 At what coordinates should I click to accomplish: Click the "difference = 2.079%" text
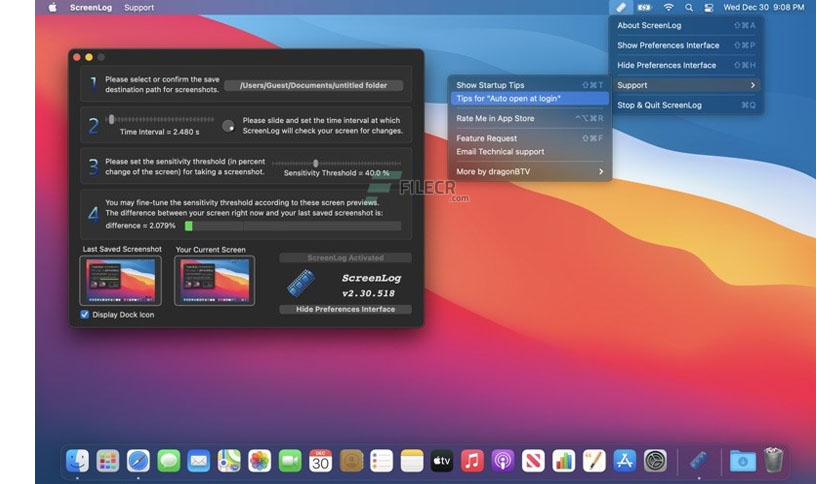pos(140,226)
